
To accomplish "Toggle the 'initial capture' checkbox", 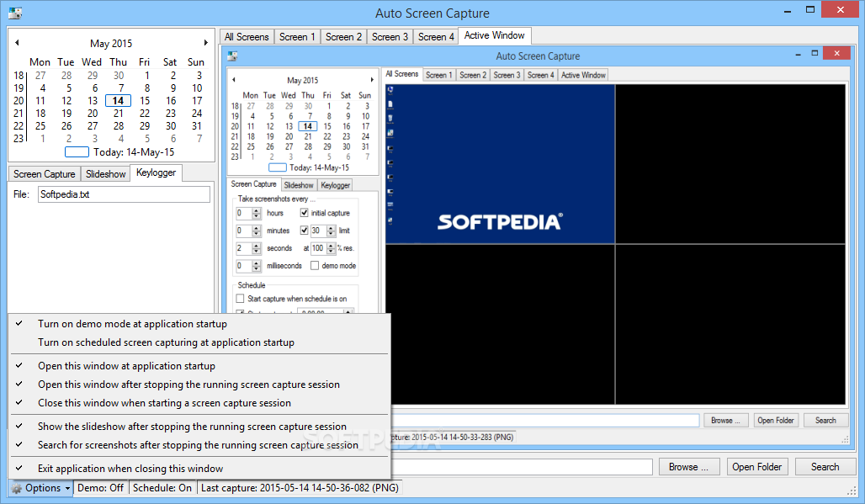I will click(304, 213).
